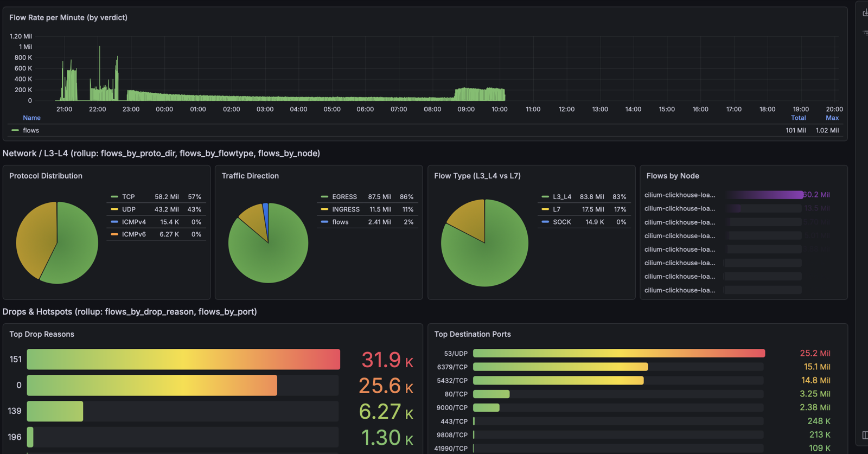
Task: Click the 80/TCP destination port bar
Action: pyautogui.click(x=492, y=394)
